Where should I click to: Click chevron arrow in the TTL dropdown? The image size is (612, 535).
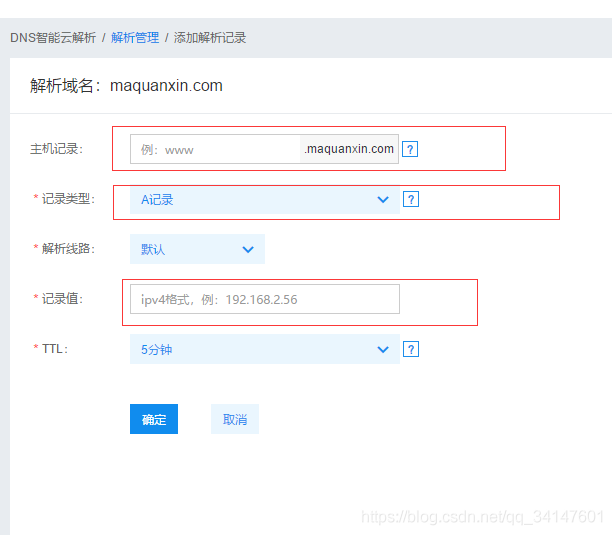[382, 349]
